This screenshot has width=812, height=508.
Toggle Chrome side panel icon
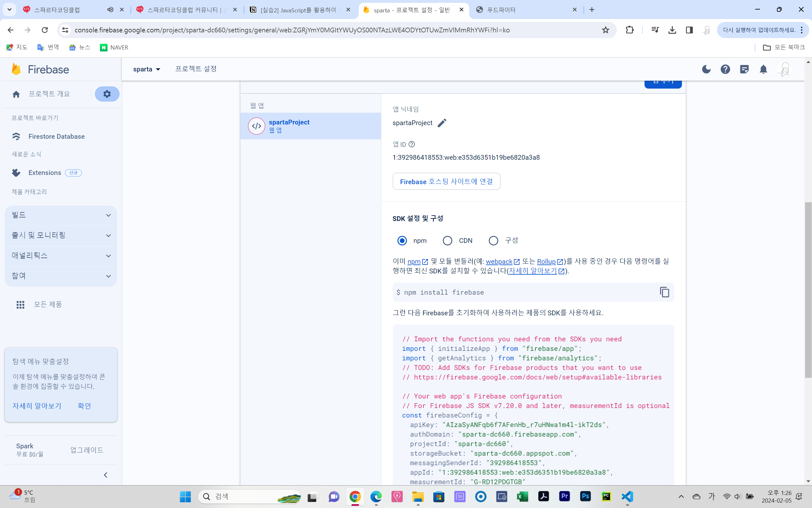pyautogui.click(x=689, y=30)
